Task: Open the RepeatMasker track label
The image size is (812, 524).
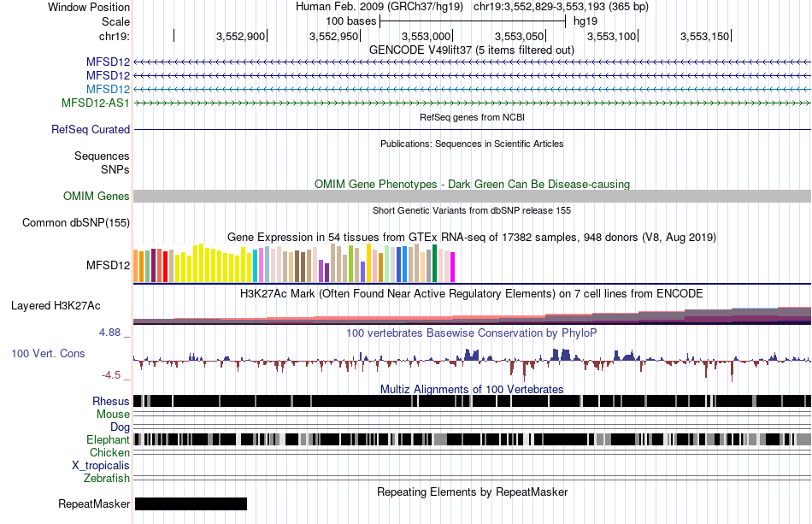Action: click(x=94, y=503)
